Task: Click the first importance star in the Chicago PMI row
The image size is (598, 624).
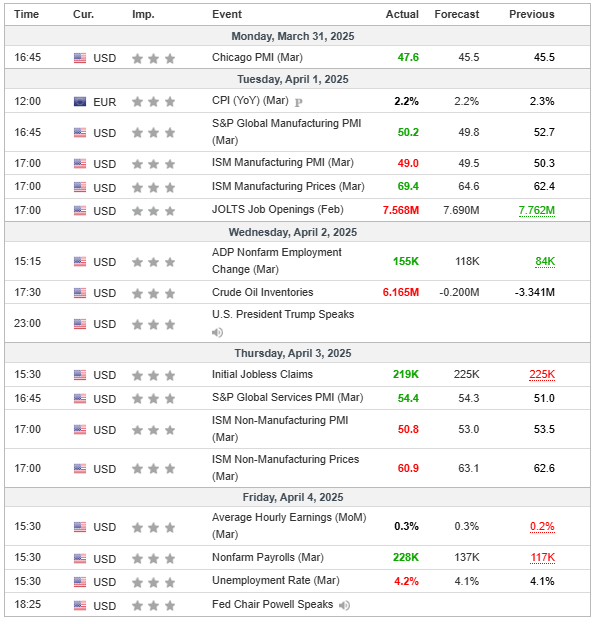Action: (x=138, y=59)
